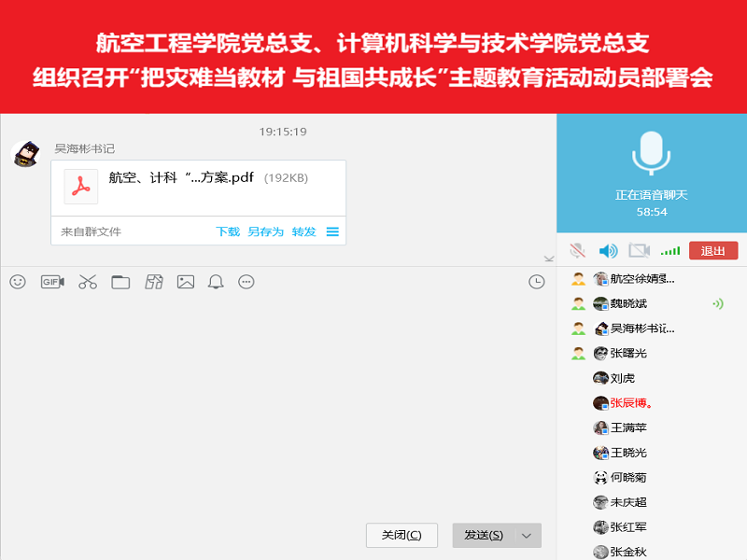
Task: Open the more options ellipsis icon
Action: (x=247, y=282)
